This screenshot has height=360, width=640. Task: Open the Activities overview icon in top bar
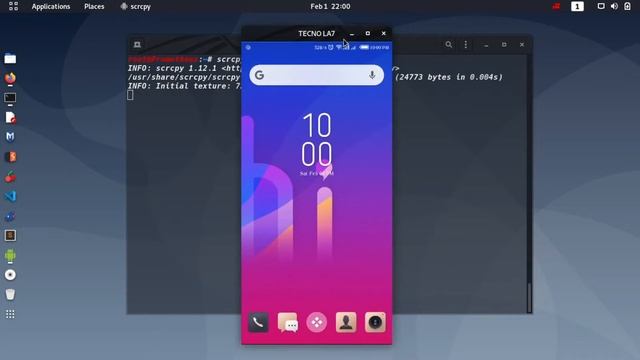pos(13,6)
